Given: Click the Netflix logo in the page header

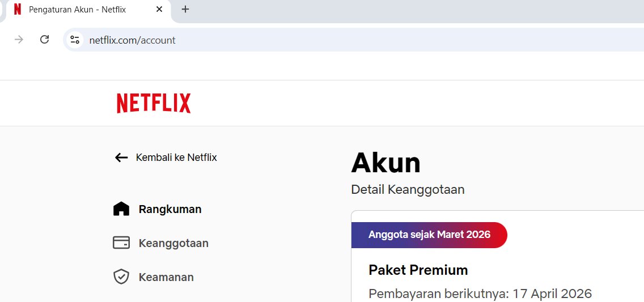Looking at the screenshot, I should coord(154,103).
